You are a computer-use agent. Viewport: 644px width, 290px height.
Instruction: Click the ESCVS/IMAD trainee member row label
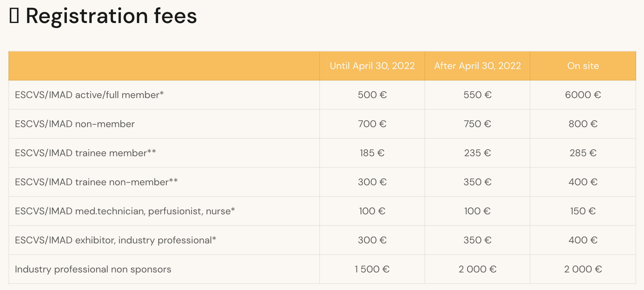pyautogui.click(x=85, y=153)
